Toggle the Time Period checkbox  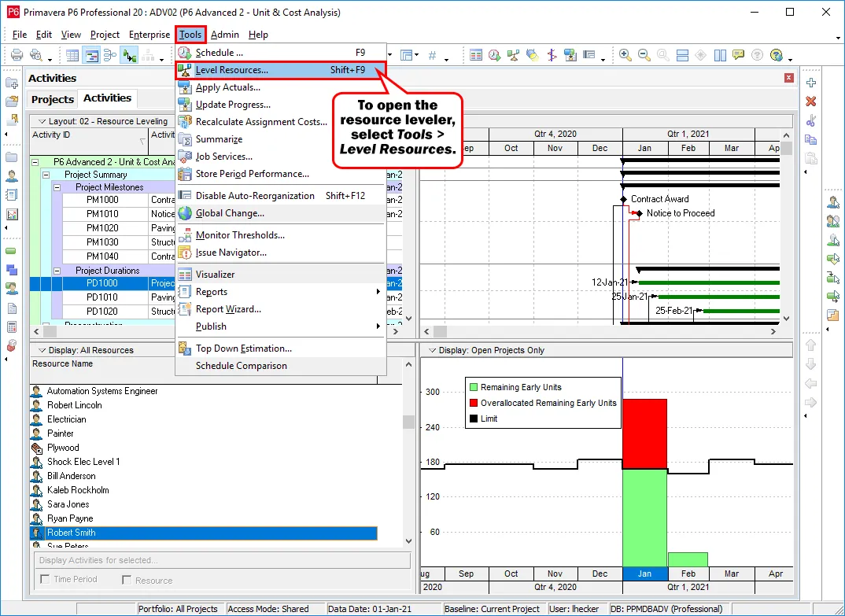pos(45,580)
